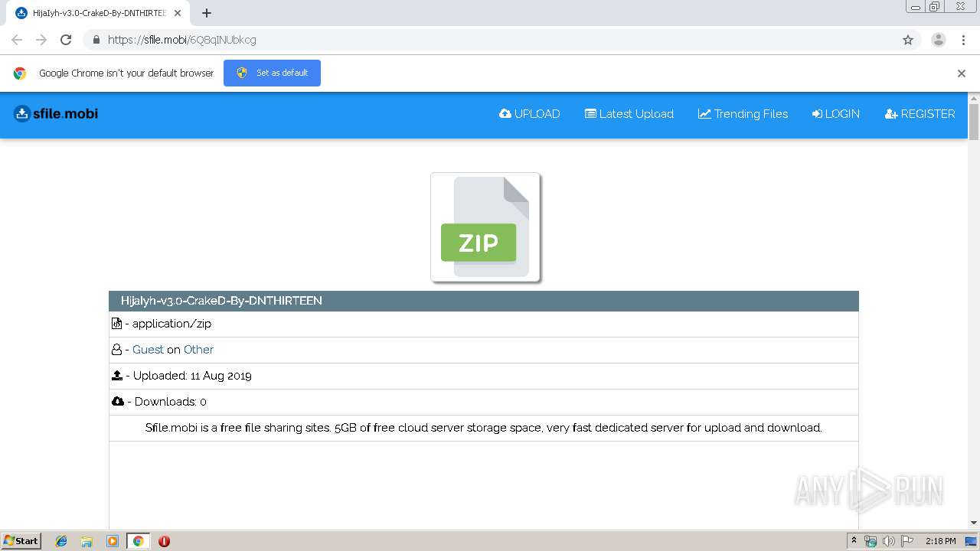Click the Action Center flag tray icon

tap(907, 541)
